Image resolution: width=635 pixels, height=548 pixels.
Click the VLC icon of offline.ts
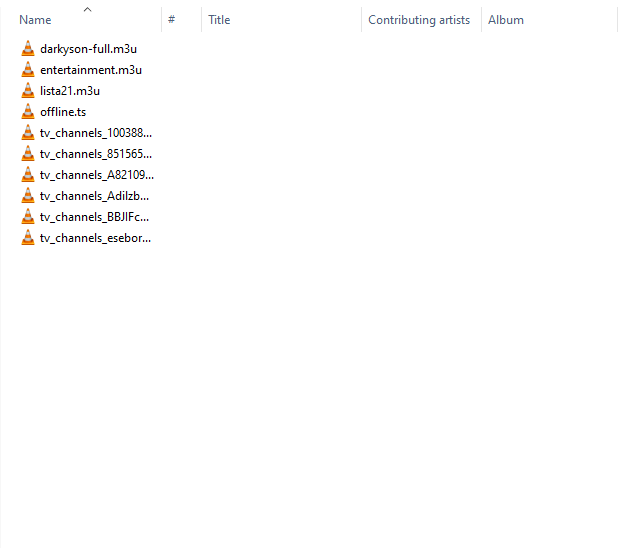pyautogui.click(x=28, y=111)
